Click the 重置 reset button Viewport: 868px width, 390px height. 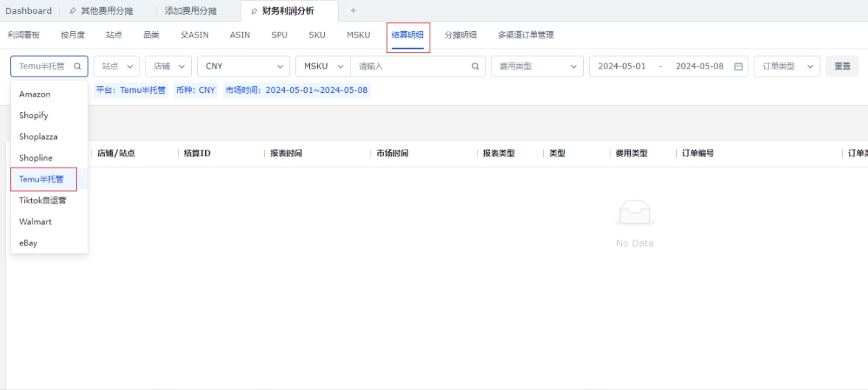[x=843, y=66]
